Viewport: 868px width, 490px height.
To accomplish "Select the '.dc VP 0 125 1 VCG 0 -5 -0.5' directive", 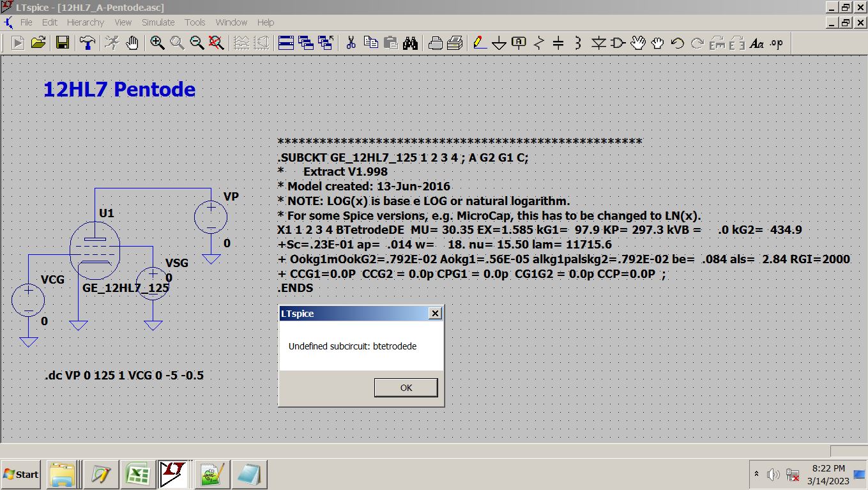I will click(125, 375).
